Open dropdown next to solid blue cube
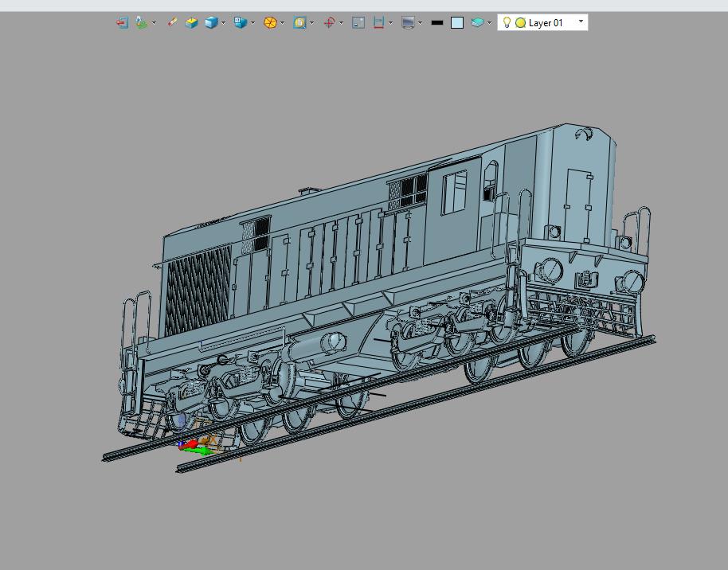Viewport: 728px width, 570px height. (223, 23)
